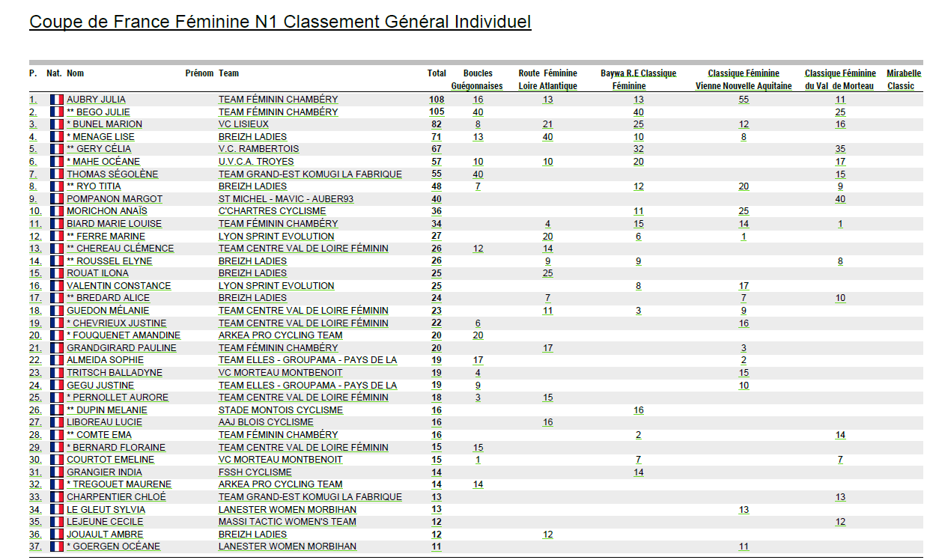This screenshot has width=939, height=560.
Task: Click total 82 for BUNEL MARION
Action: click(437, 124)
